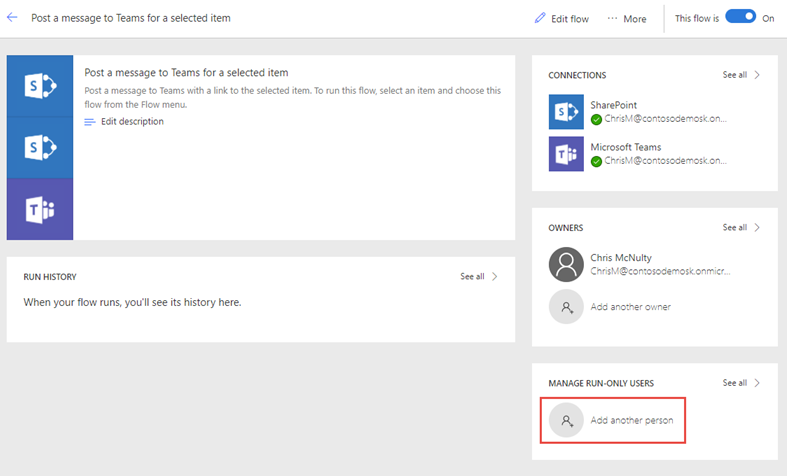Click the pencil Edit flow icon

(540, 18)
